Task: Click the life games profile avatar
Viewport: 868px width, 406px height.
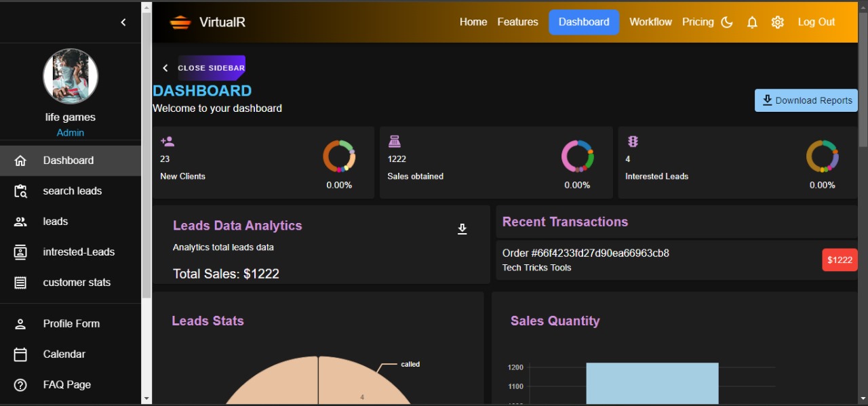Action: click(x=71, y=76)
